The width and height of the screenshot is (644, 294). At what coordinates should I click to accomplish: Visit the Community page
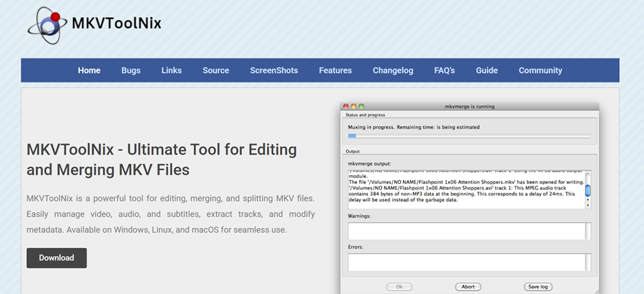[540, 70]
